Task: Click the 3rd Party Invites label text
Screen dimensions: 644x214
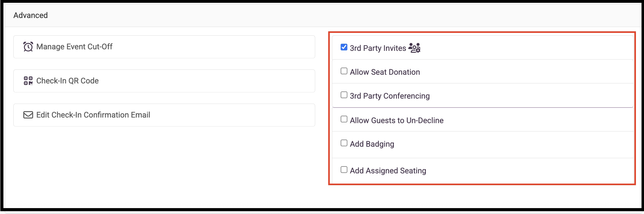Action: (x=378, y=48)
